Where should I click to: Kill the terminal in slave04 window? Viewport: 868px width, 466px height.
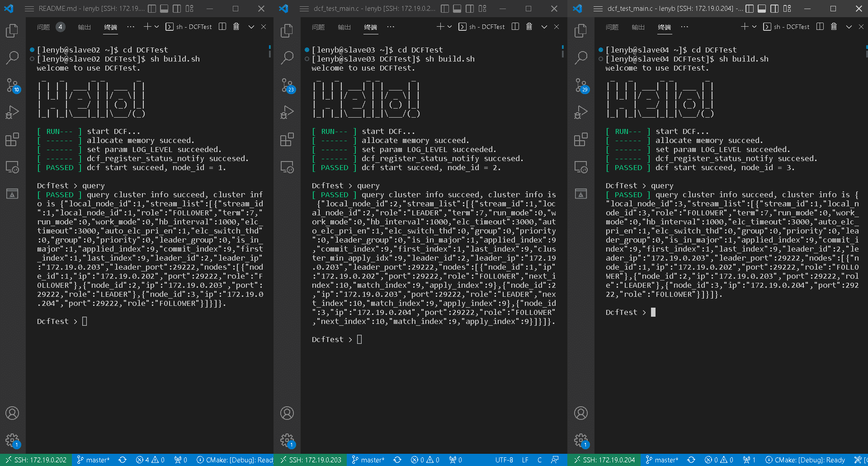tap(834, 27)
